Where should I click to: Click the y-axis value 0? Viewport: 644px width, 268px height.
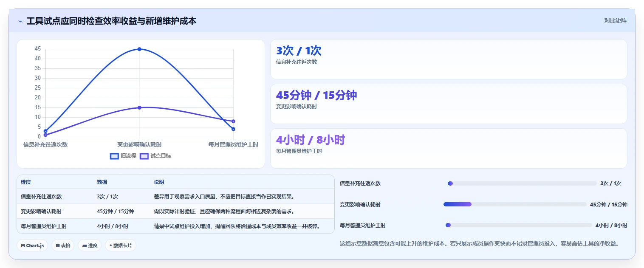click(x=39, y=136)
